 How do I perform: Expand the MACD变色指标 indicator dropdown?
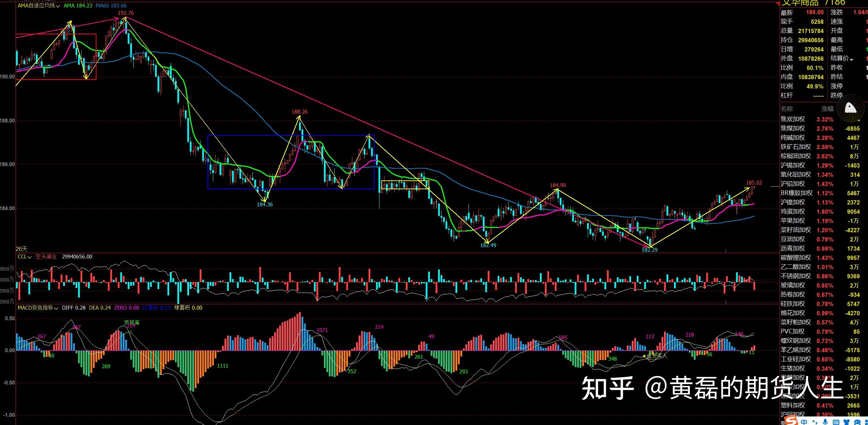tap(56, 308)
